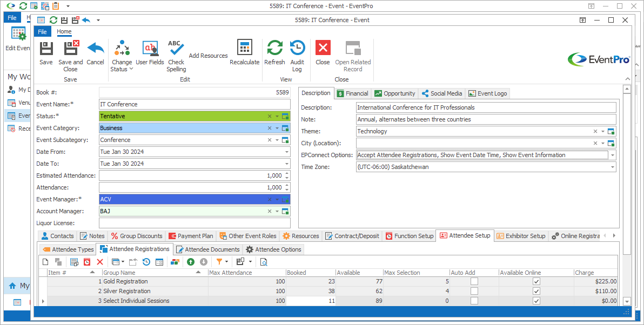Click the history clock icon in grid toolbar
The height and width of the screenshot is (325, 644).
click(146, 262)
